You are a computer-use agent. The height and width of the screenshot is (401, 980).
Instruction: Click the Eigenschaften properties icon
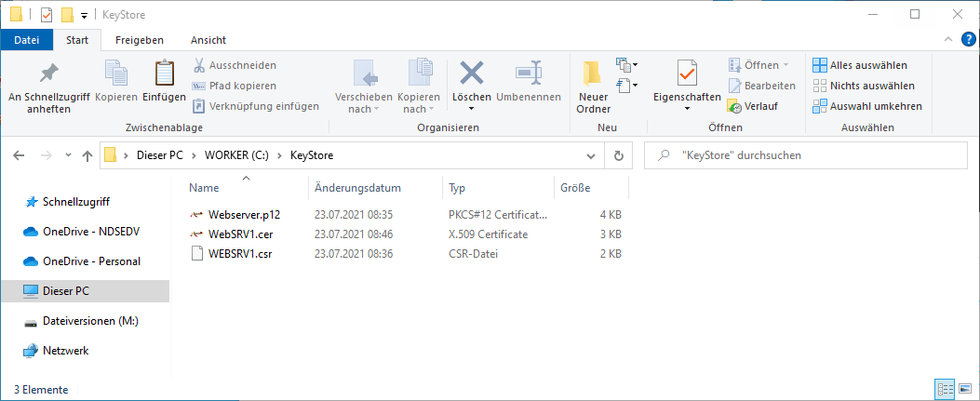click(687, 74)
